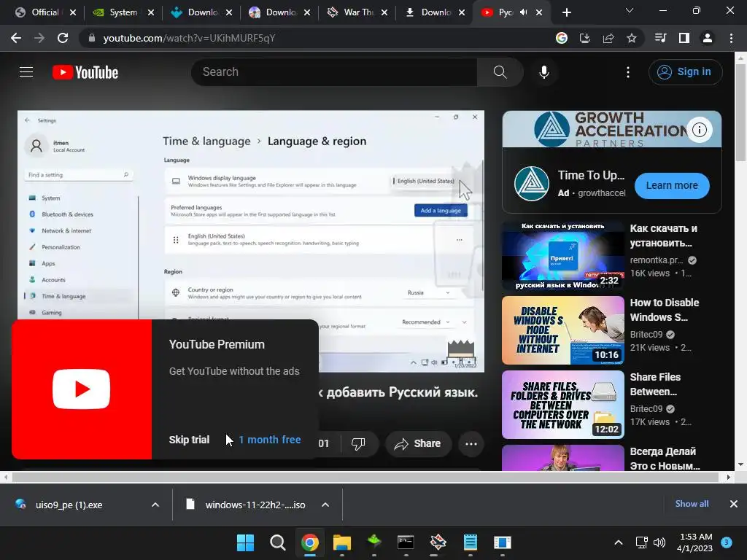Open the tab search dropdown chevron

point(630,10)
